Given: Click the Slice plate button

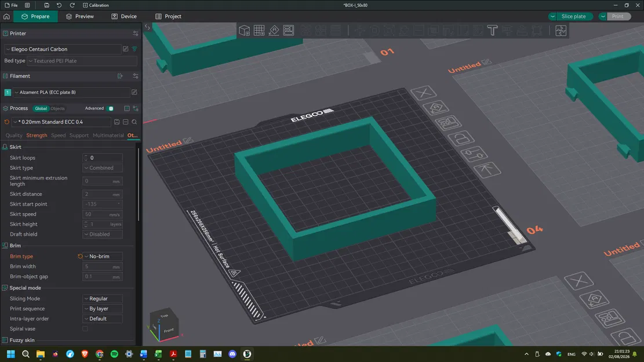Looking at the screenshot, I should 573,16.
